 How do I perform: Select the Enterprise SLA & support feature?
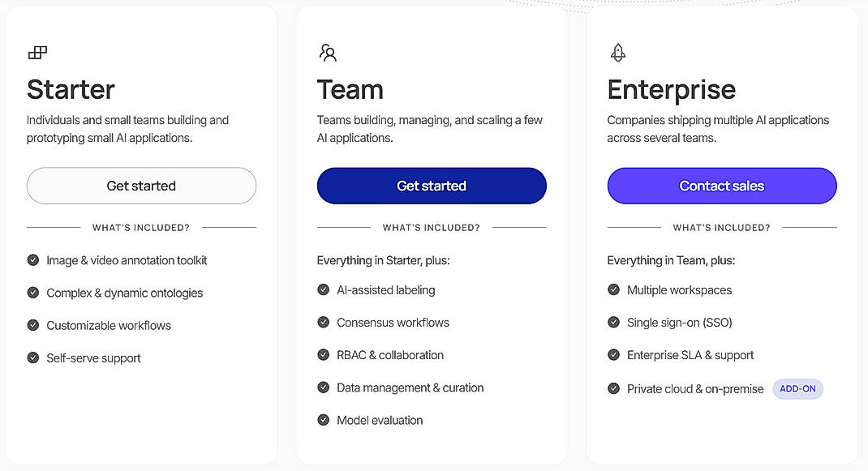[x=690, y=355]
